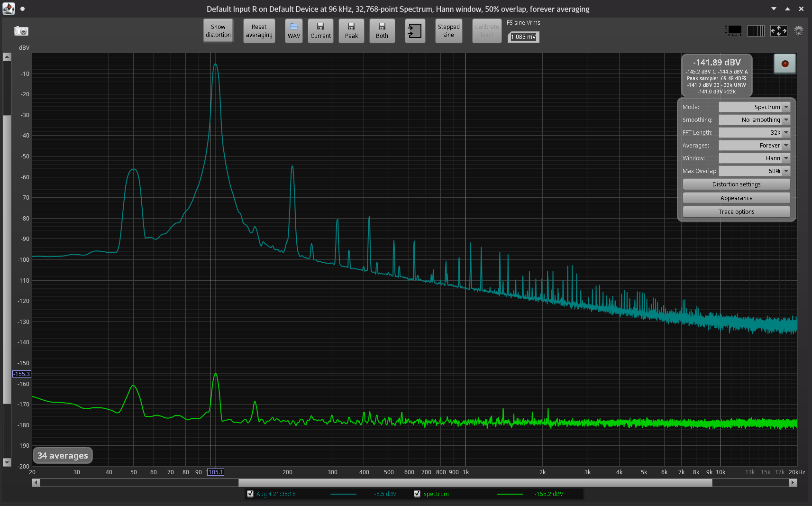Click the Show distortion button
This screenshot has height=506, width=812.
click(x=218, y=31)
